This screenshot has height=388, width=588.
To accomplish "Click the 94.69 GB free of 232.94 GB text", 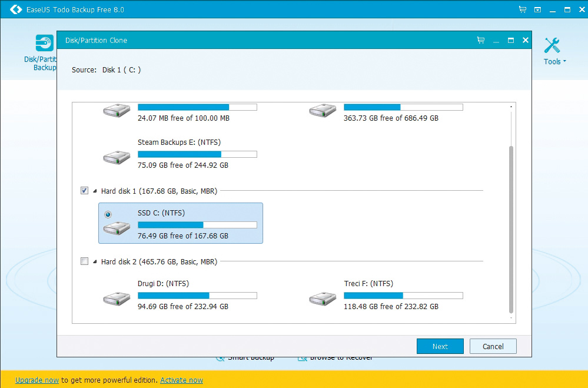I will (x=183, y=307).
